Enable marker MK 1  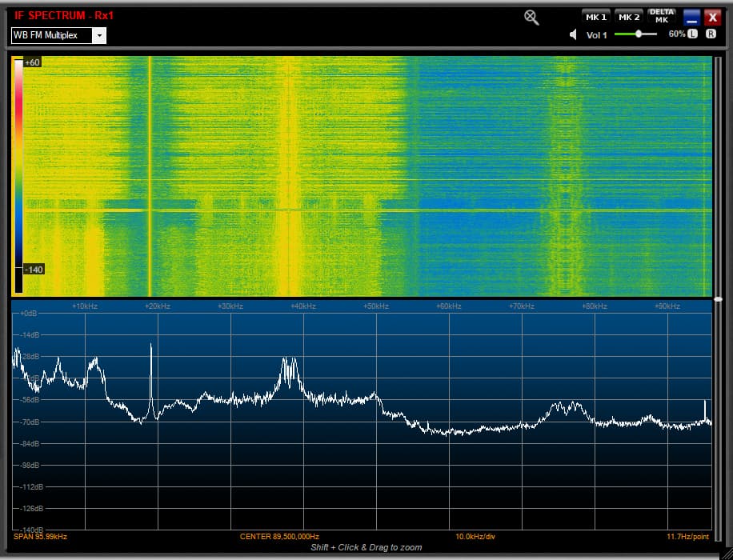(596, 17)
